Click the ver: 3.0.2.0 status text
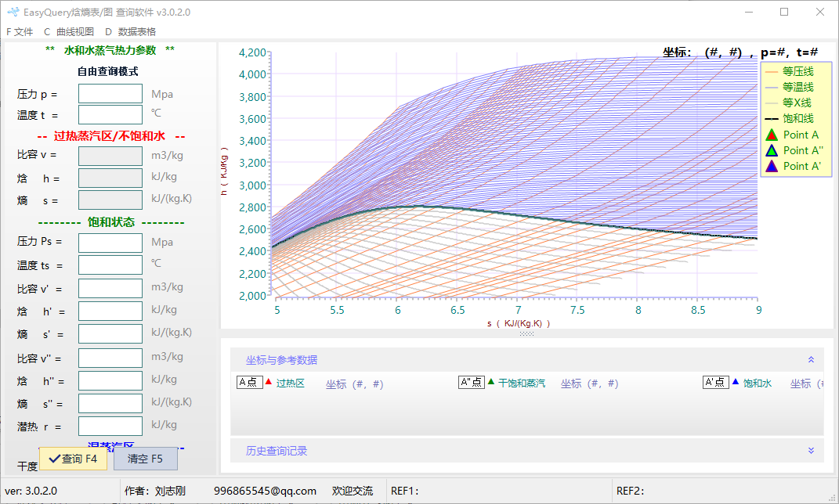839x504 pixels. (x=31, y=491)
